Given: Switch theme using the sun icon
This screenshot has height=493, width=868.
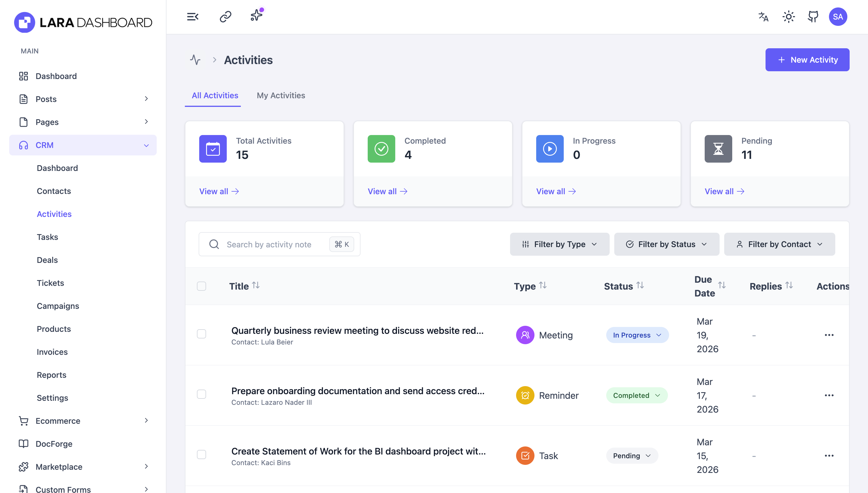Looking at the screenshot, I should tap(788, 17).
